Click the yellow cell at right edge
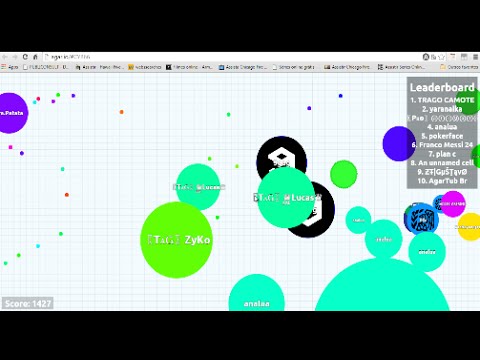The height and width of the screenshot is (360, 480). [469, 227]
